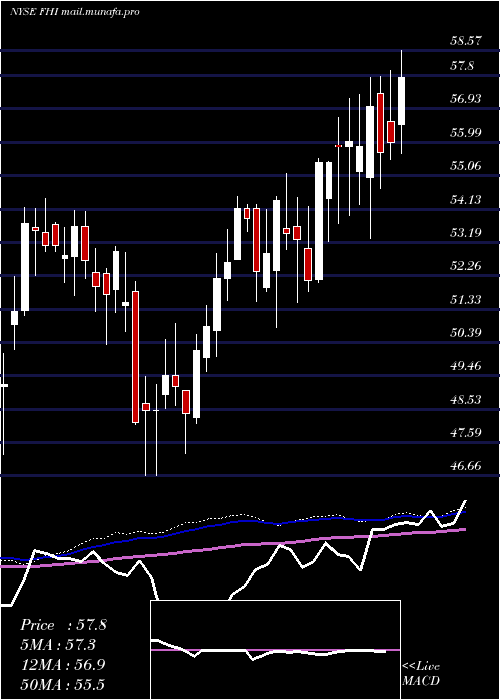Click the 52.26 price axis label
This screenshot has width=500, height=700.
point(465,266)
